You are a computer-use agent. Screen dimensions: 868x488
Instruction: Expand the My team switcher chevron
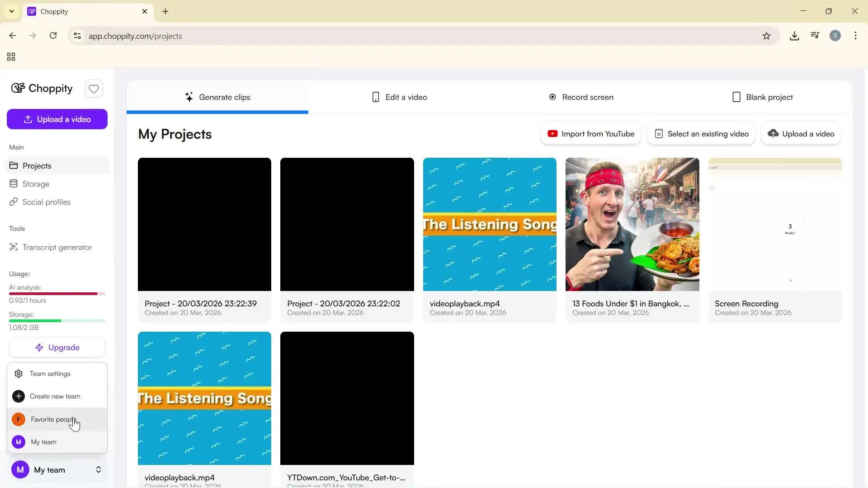[x=98, y=470]
